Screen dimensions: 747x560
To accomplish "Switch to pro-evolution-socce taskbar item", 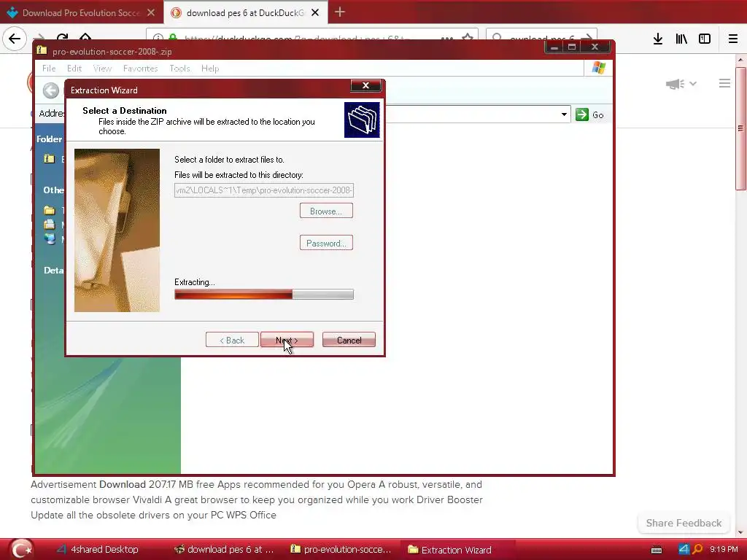I will 341,550.
